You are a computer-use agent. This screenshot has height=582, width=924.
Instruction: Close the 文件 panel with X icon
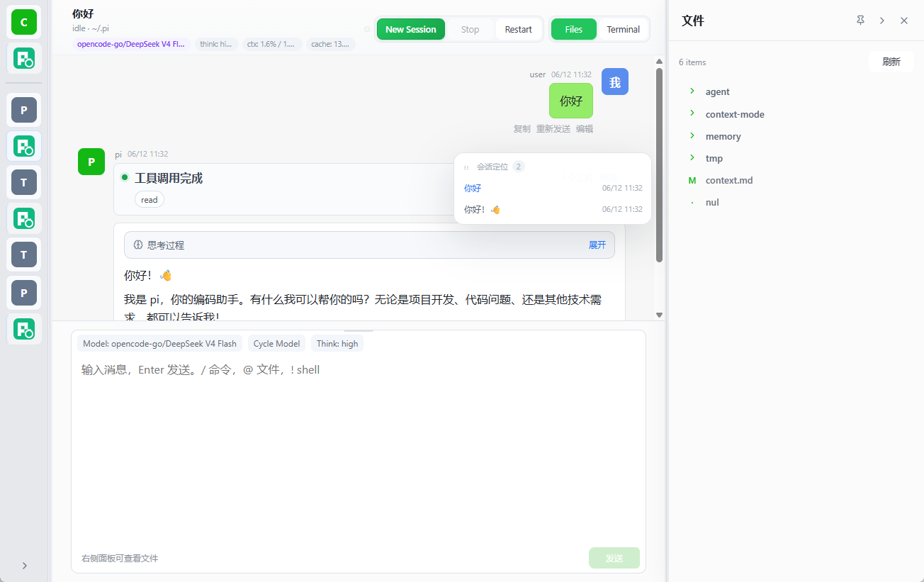coord(904,21)
